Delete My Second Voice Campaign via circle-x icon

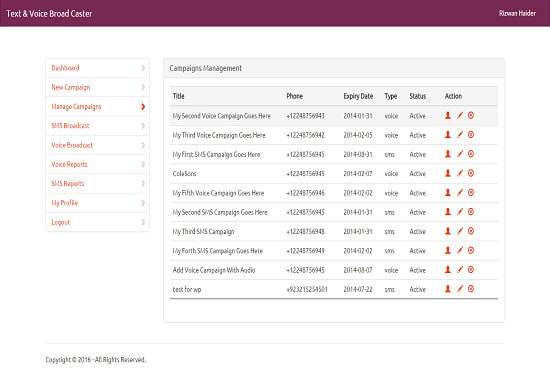pos(471,115)
